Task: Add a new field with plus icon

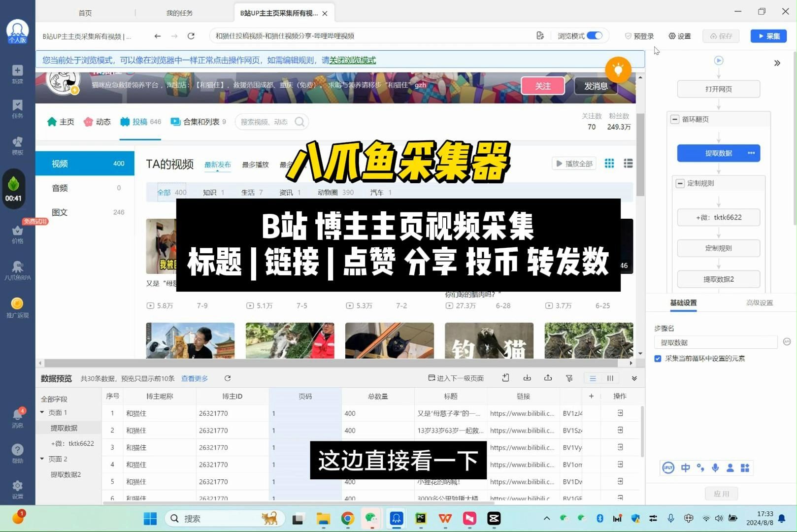Action: 592,396
